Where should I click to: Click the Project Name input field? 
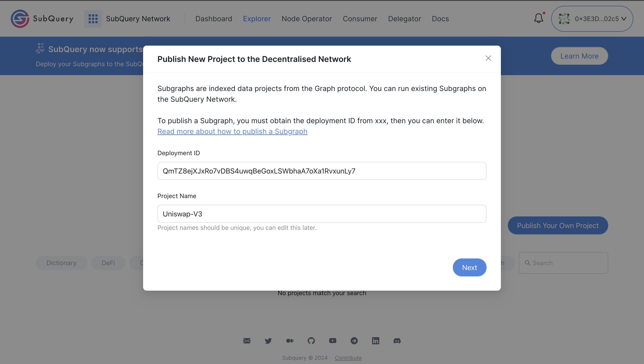[x=322, y=214]
